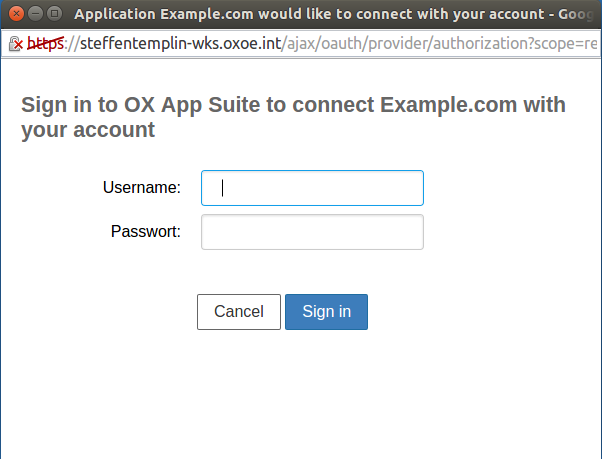Click the window title bar text

330,14
